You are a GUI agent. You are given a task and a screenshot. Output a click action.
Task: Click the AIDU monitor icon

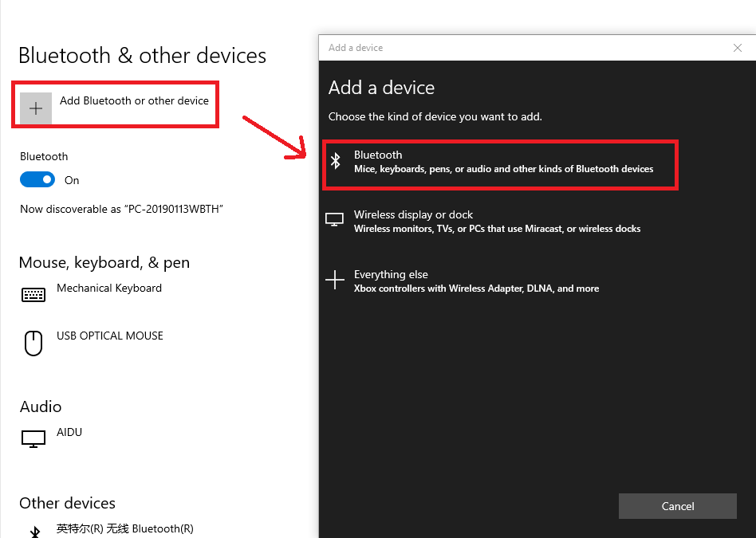33,438
